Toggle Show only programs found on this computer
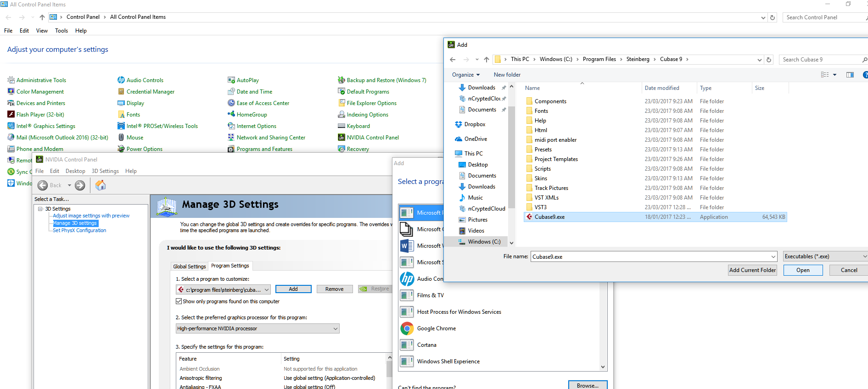 [x=179, y=301]
